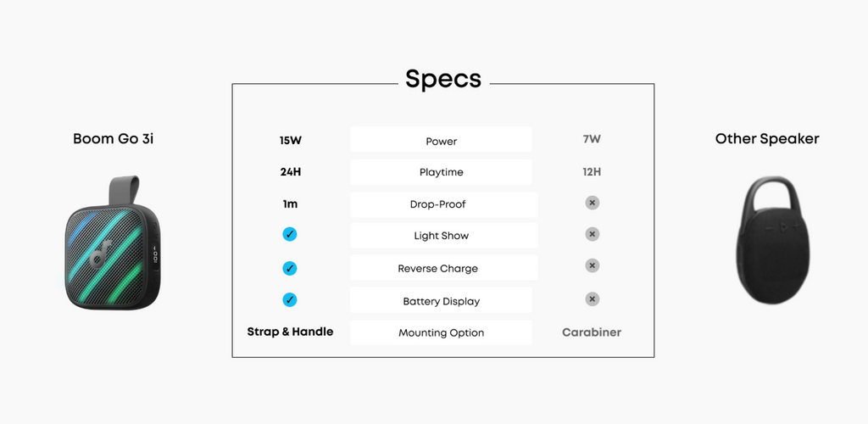This screenshot has height=424, width=868.
Task: Click the blue checkmark for Light Show
Action: (x=290, y=234)
